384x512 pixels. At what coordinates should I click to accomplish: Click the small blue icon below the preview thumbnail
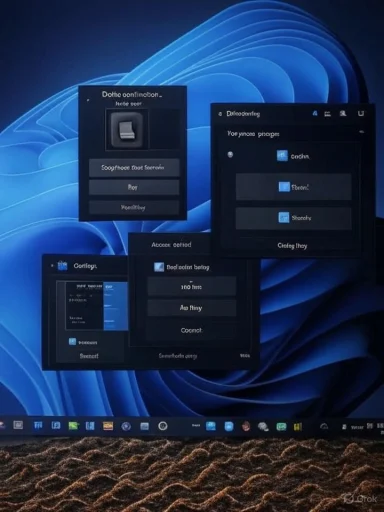point(72,342)
